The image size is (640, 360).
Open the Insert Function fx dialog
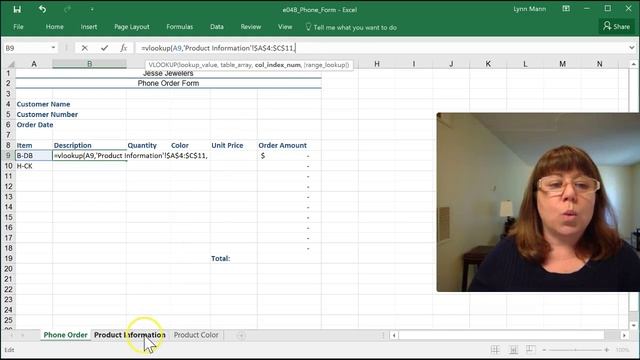tap(124, 48)
